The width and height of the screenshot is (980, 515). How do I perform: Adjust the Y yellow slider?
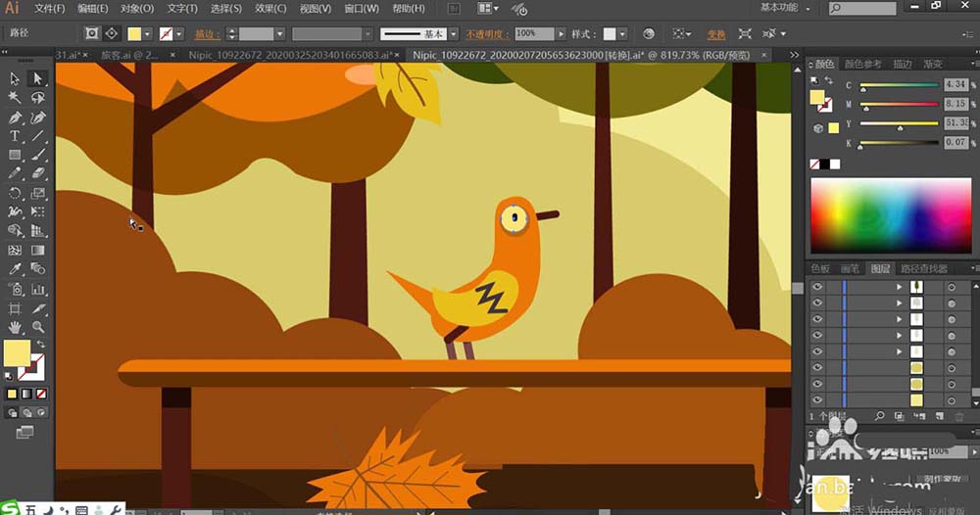coord(899,124)
